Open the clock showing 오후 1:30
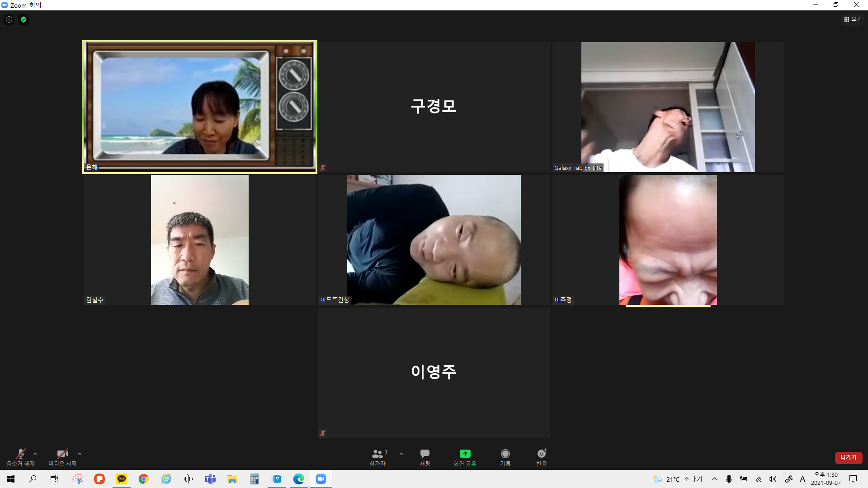The width and height of the screenshot is (868, 488). 826,479
